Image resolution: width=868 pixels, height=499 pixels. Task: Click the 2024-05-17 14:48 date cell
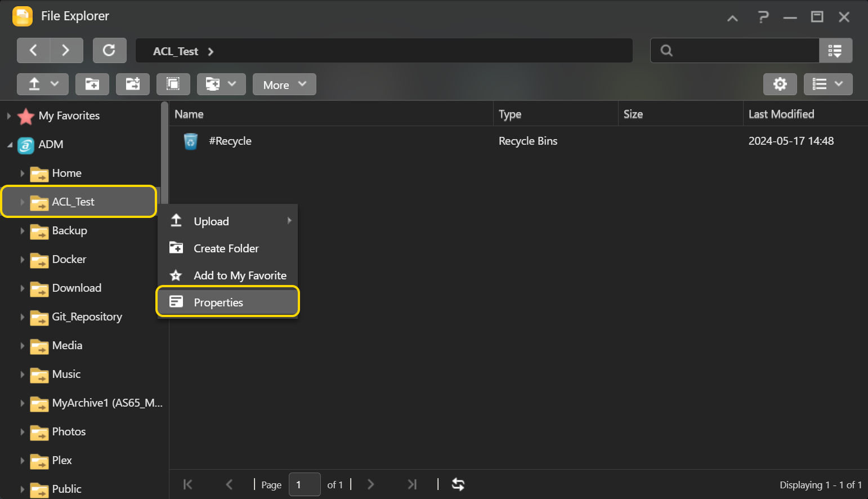tap(791, 141)
